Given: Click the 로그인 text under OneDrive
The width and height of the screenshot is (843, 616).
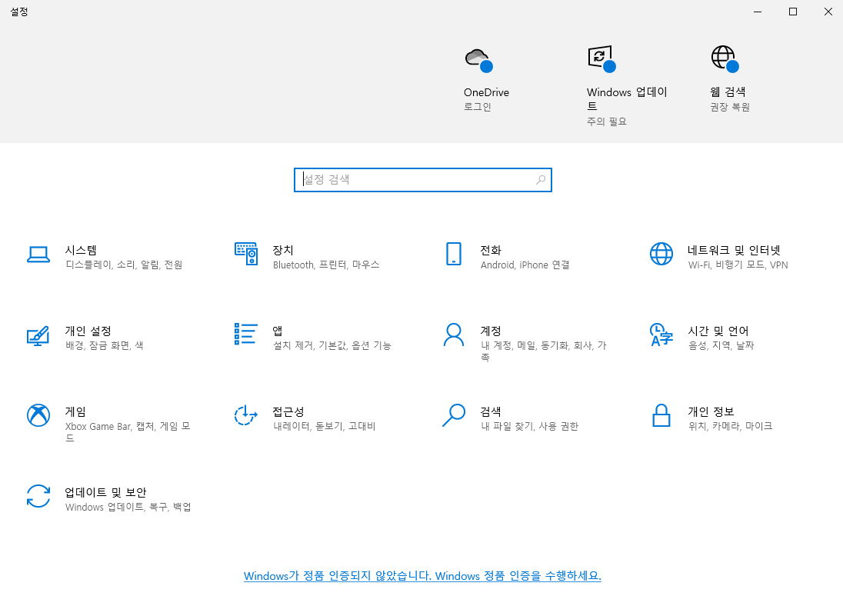Looking at the screenshot, I should (x=478, y=106).
